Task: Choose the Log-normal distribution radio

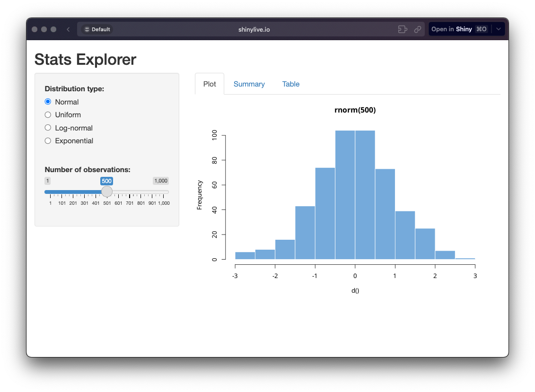Action: click(48, 128)
